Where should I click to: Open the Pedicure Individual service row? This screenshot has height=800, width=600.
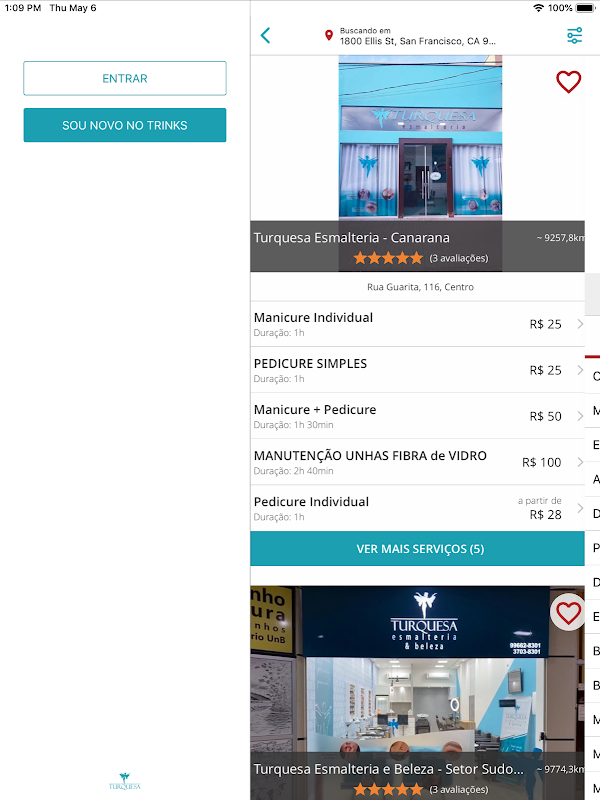(417, 508)
